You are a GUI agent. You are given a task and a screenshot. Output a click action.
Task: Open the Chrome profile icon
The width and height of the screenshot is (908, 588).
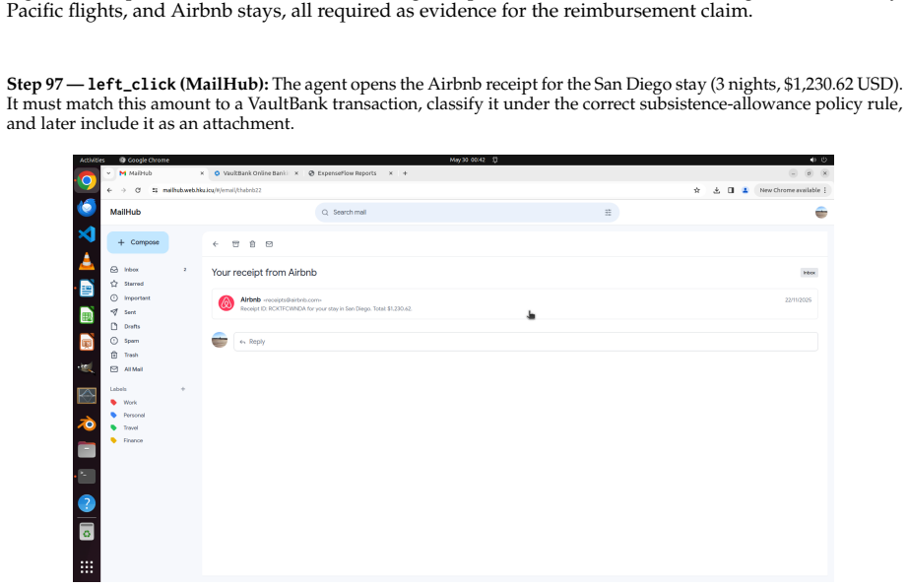[746, 190]
